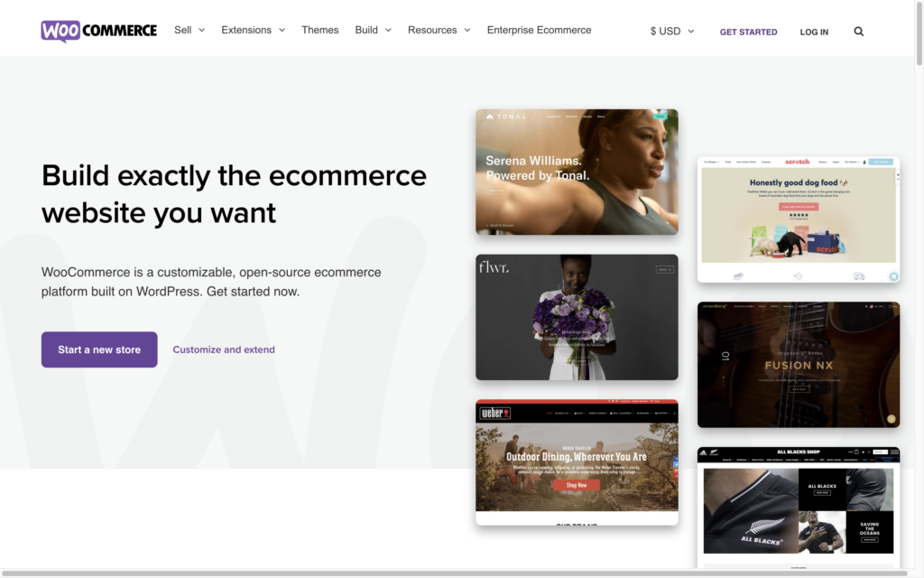Select the Weber Outdoor Dining showcase thumbnail

(x=577, y=462)
